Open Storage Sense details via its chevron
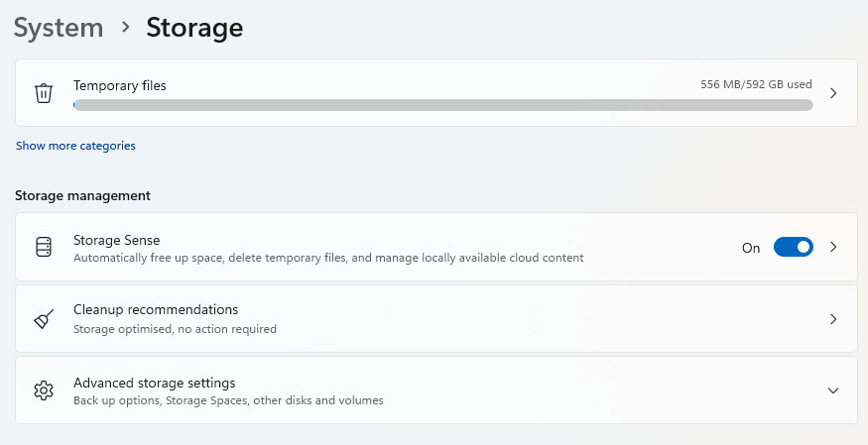This screenshot has width=868, height=445. (x=833, y=247)
